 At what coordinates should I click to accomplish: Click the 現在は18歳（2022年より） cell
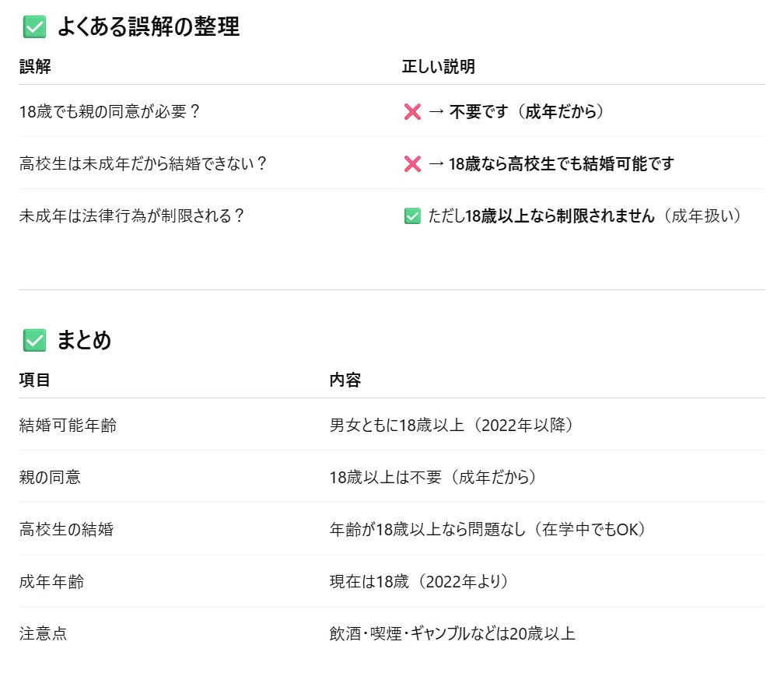419,581
